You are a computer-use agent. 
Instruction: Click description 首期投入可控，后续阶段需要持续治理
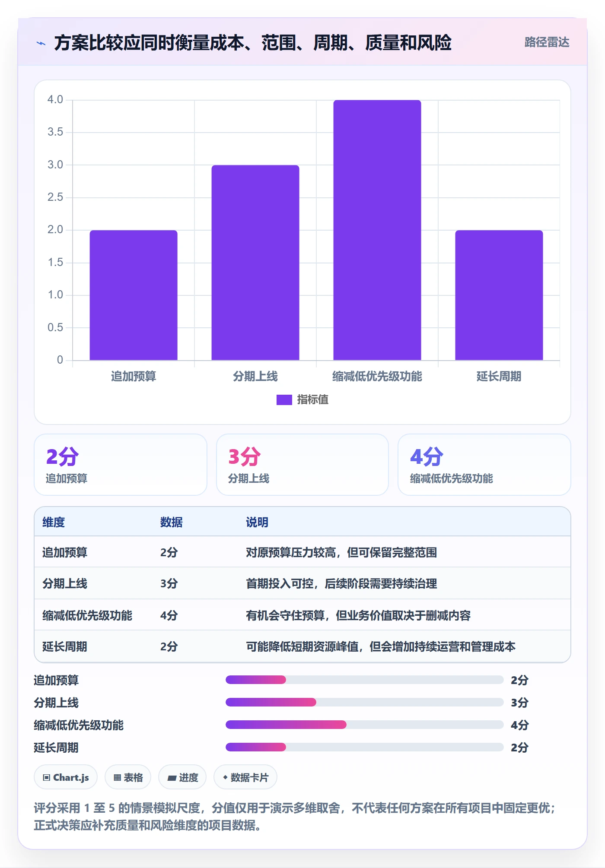(341, 583)
